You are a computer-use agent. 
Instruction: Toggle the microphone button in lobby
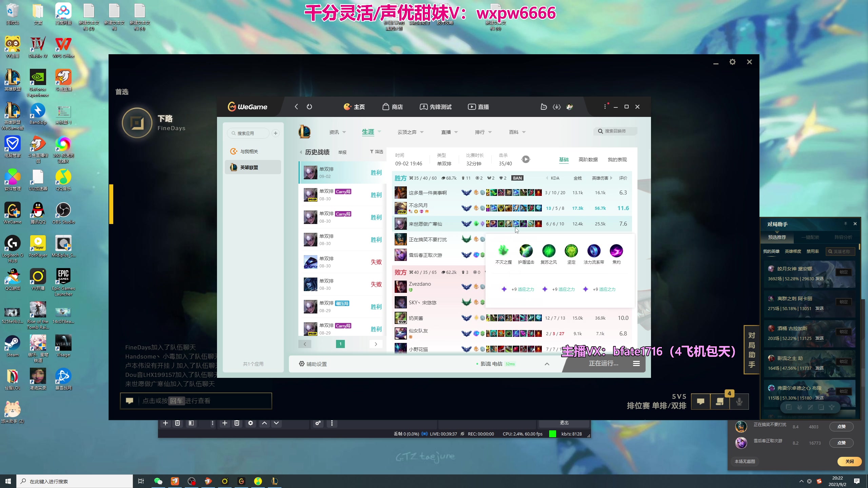[x=739, y=402]
